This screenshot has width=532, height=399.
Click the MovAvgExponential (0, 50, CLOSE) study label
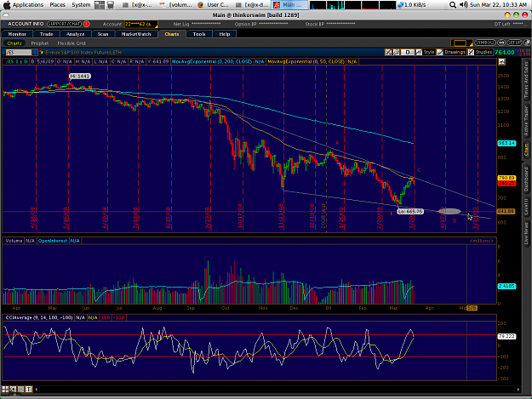[306, 62]
